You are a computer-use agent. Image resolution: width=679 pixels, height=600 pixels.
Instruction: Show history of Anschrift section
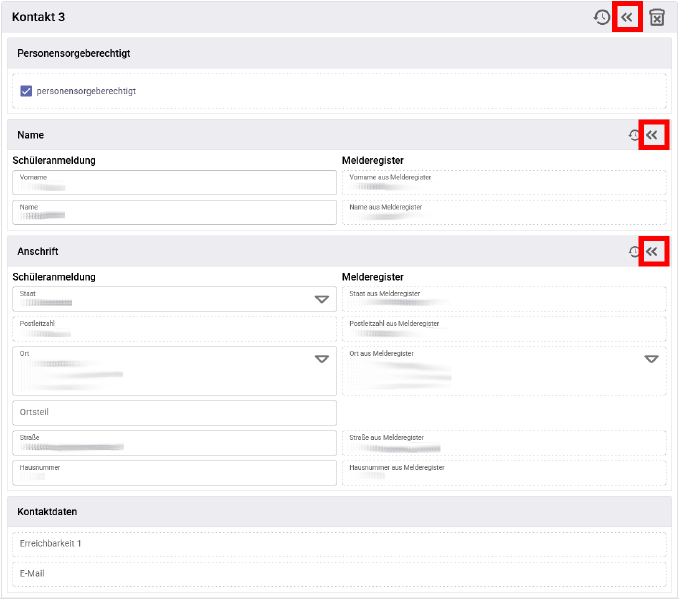634,252
